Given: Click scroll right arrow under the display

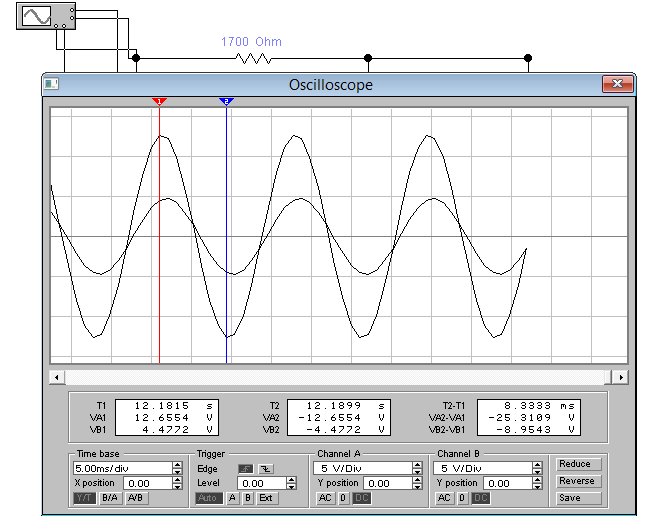Looking at the screenshot, I should [621, 377].
